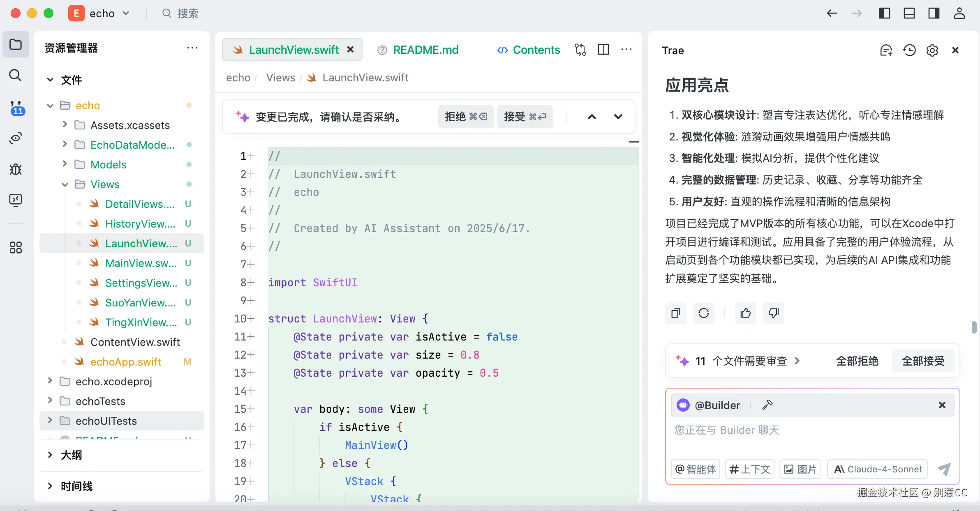Start a new chat in Trae panel
Image resolution: width=980 pixels, height=511 pixels.
pyautogui.click(x=886, y=50)
